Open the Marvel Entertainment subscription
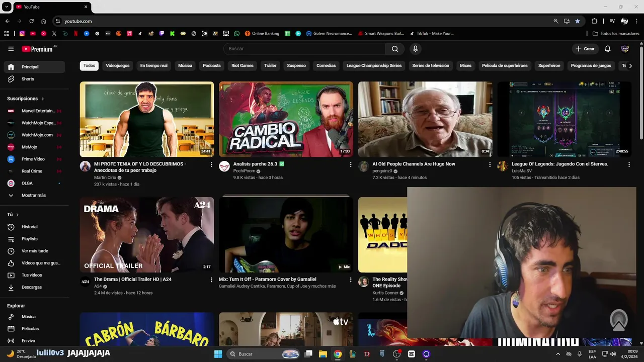This screenshot has height=362, width=644. [x=34, y=111]
